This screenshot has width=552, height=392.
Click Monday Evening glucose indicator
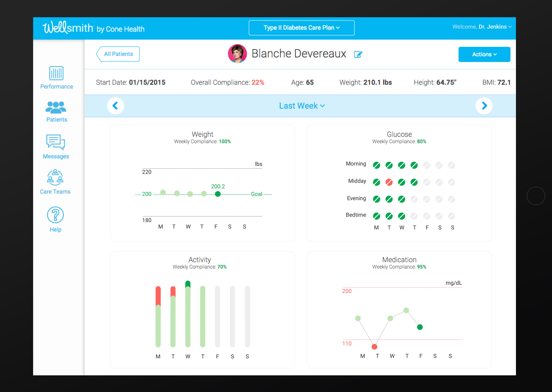coord(376,199)
